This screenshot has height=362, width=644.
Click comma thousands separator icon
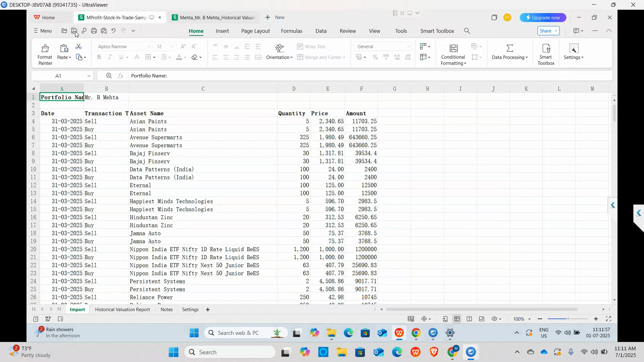click(386, 57)
